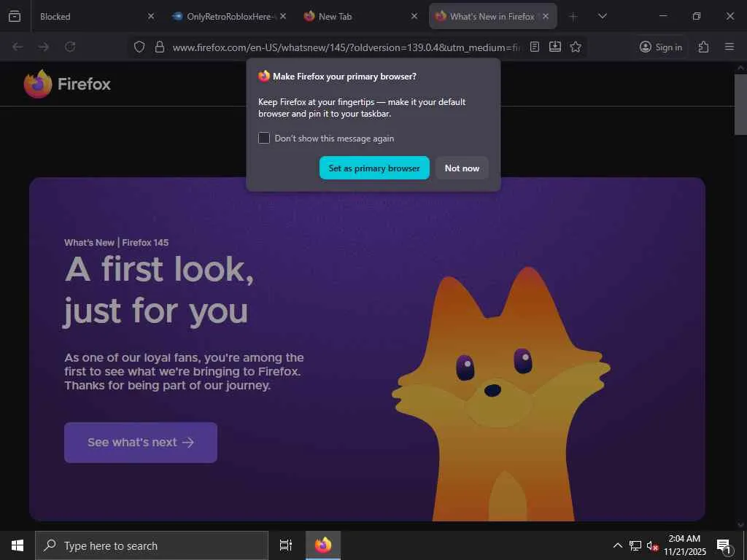Click the "What's New | Firefox 145" text
The image size is (747, 560).
[x=116, y=242]
